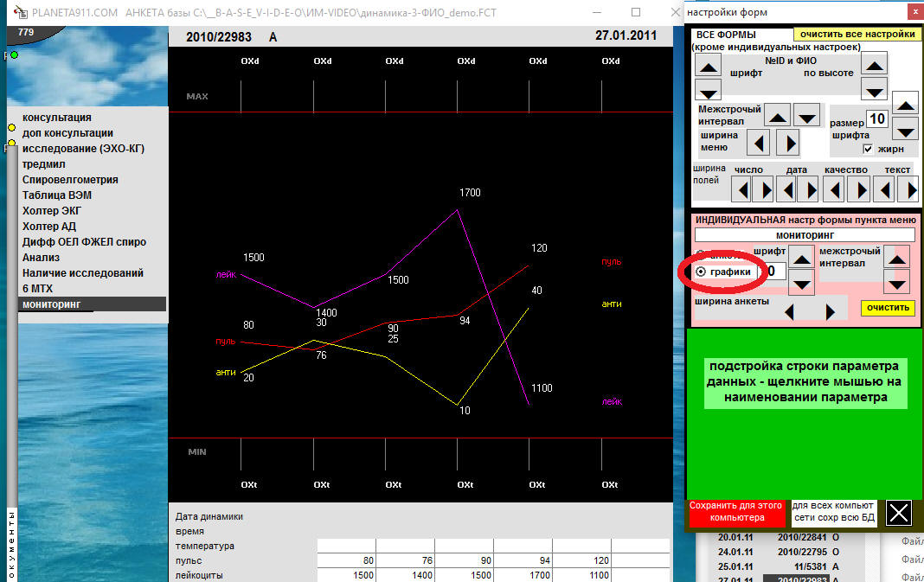Click 'очистить все настройки' button
The width and height of the screenshot is (924, 582).
pyautogui.click(x=857, y=35)
